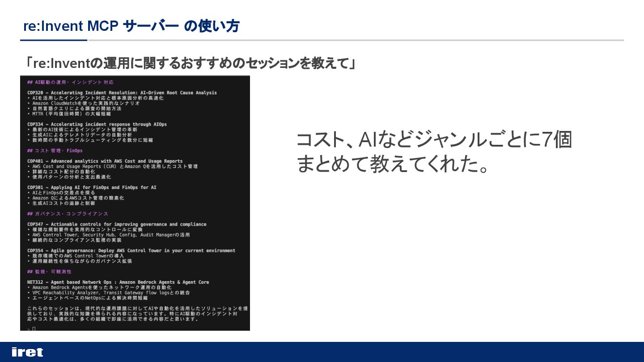The width and height of the screenshot is (644, 362).
Task: Click the COP354 Agile governance title line
Action: click(131, 251)
